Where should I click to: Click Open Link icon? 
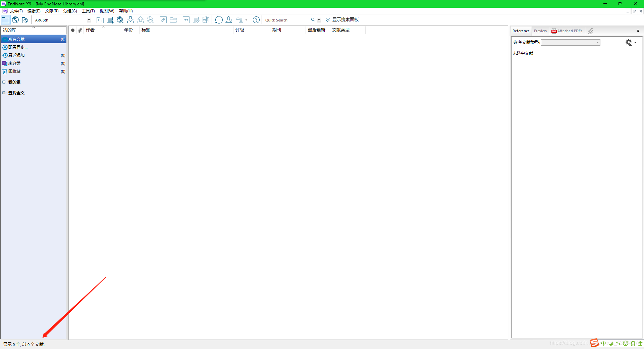click(x=163, y=20)
